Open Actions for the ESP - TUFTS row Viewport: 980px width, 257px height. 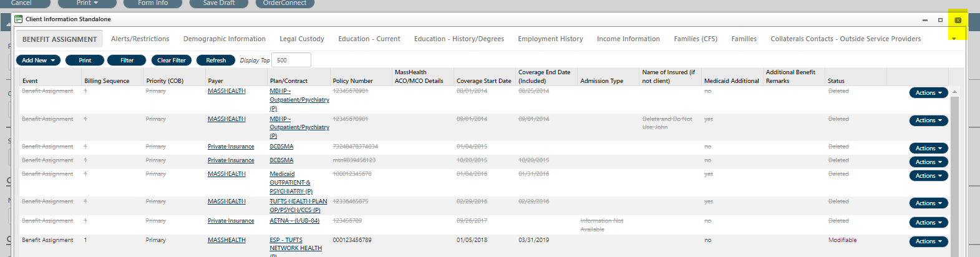point(928,241)
